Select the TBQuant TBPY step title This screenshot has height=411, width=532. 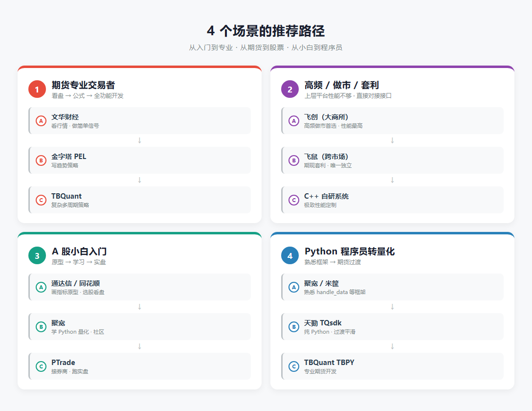pos(329,363)
